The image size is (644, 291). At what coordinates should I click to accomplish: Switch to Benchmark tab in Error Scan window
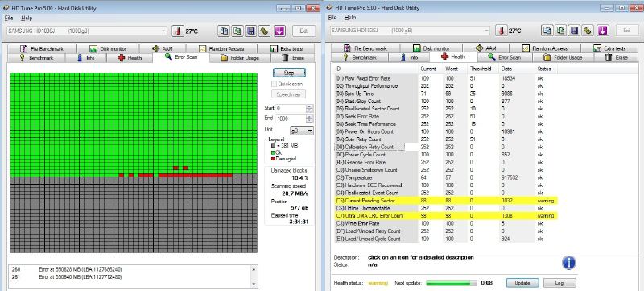coord(36,58)
